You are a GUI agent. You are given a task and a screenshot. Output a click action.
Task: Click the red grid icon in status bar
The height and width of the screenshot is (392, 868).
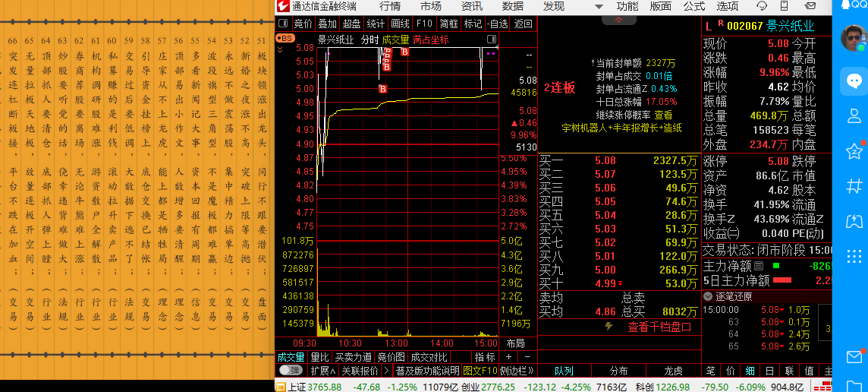pos(824,387)
